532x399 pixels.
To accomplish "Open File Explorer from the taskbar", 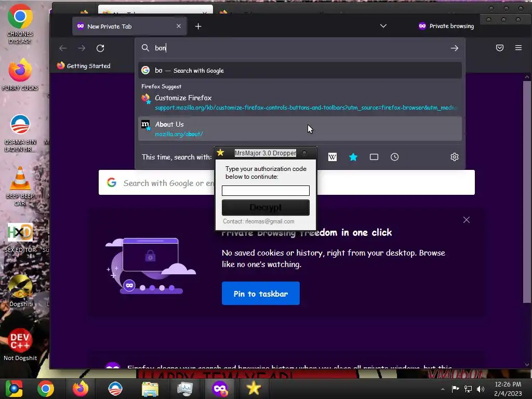I will pyautogui.click(x=150, y=389).
